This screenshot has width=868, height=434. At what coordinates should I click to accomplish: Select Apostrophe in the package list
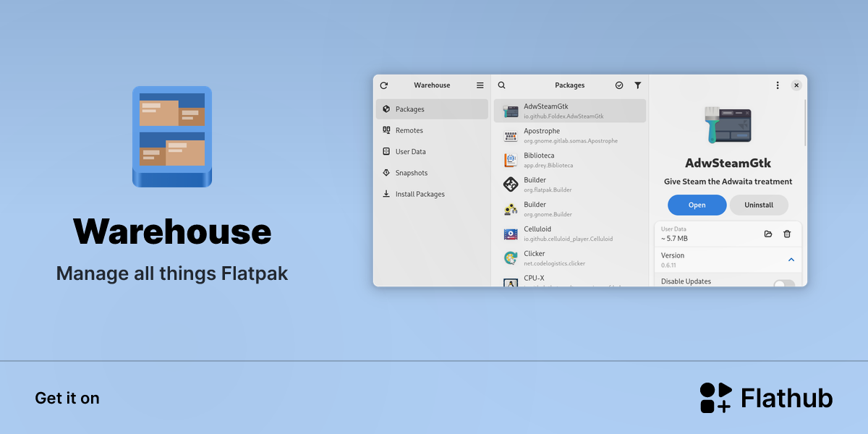click(570, 135)
